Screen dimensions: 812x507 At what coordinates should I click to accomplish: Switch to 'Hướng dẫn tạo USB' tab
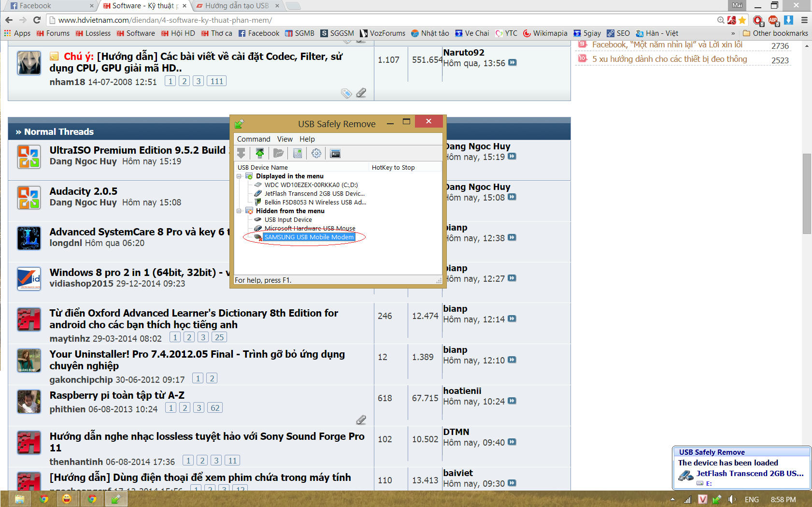pyautogui.click(x=237, y=6)
